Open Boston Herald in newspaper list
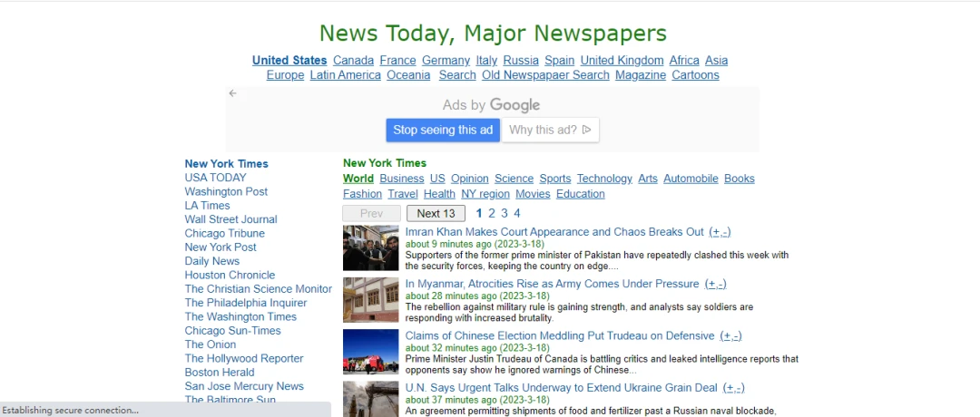The height and width of the screenshot is (417, 980). [x=220, y=372]
